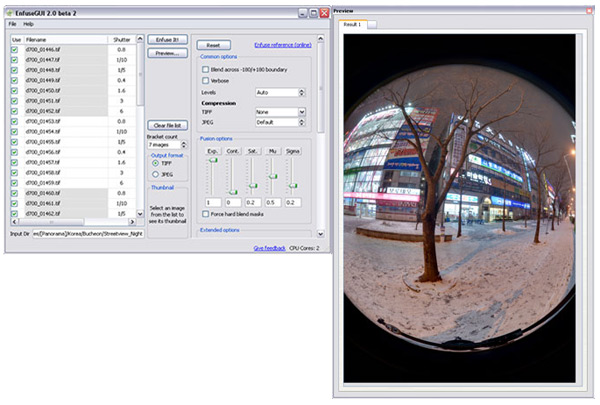Image resolution: width=600 pixels, height=405 pixels.
Task: Open the Give feedback link
Action: [269, 248]
